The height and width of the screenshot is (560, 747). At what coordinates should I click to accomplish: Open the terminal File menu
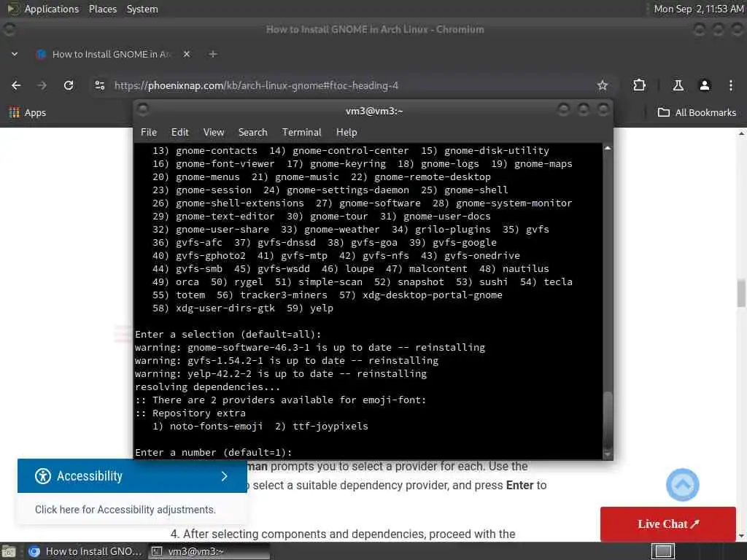point(149,132)
